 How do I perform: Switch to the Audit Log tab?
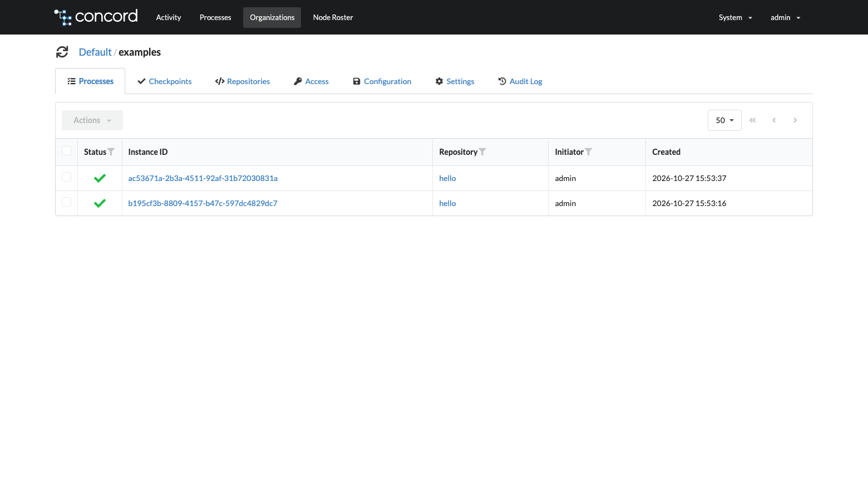click(520, 81)
